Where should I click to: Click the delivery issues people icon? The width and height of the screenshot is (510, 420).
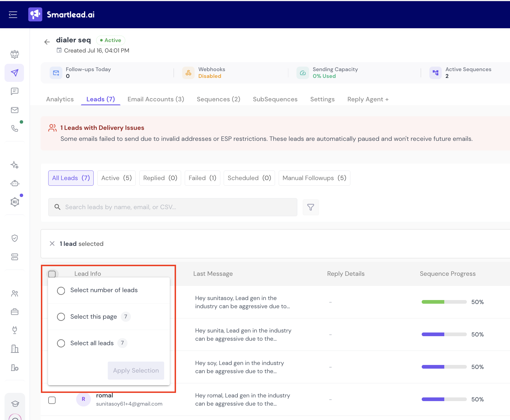52,128
